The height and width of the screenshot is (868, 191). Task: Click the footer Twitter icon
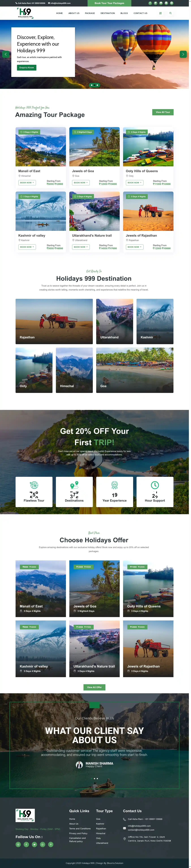(x=34, y=844)
